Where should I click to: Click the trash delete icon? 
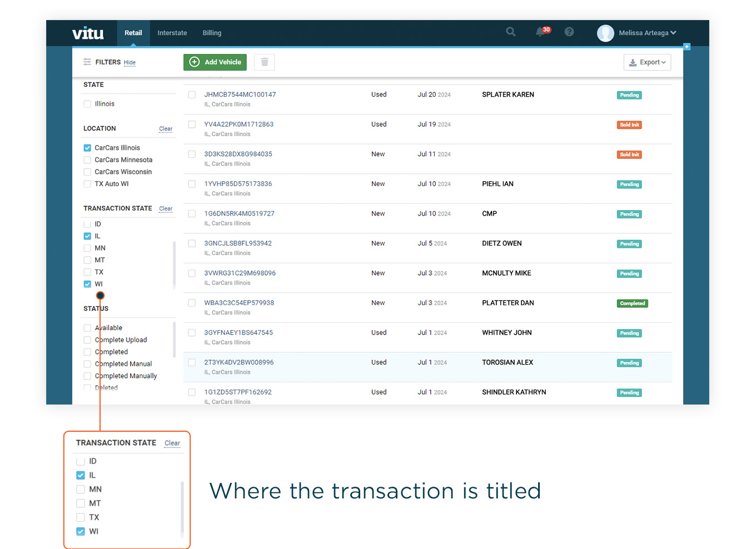265,62
